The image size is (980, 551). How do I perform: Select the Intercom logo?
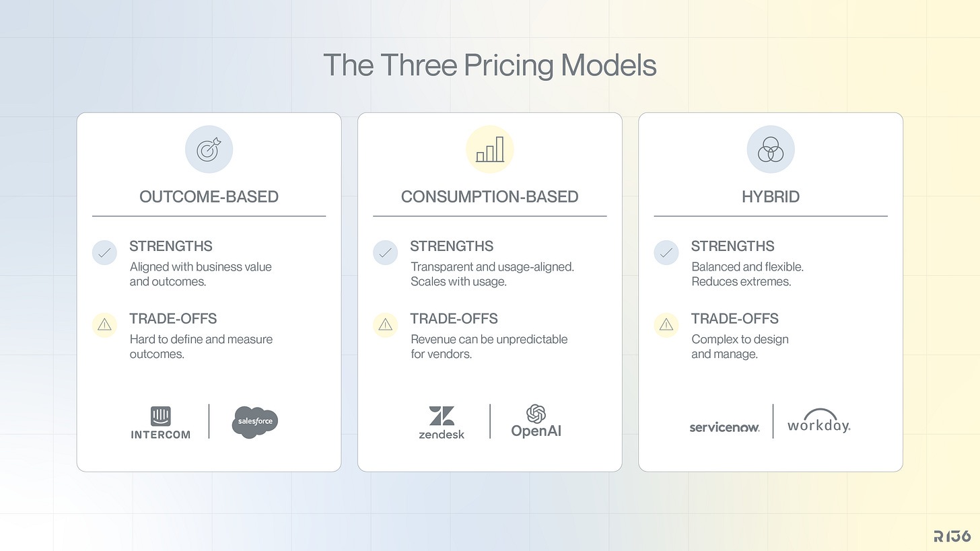tap(160, 423)
